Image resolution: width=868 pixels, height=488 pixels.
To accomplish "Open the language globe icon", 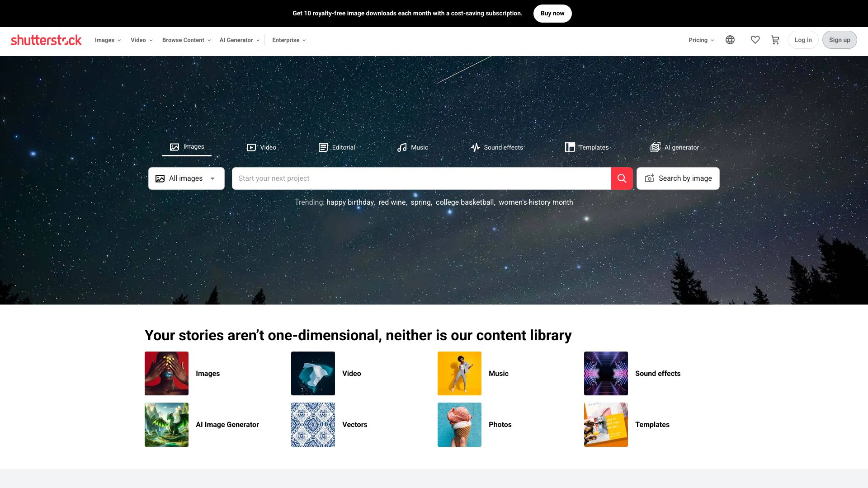I will pyautogui.click(x=730, y=40).
